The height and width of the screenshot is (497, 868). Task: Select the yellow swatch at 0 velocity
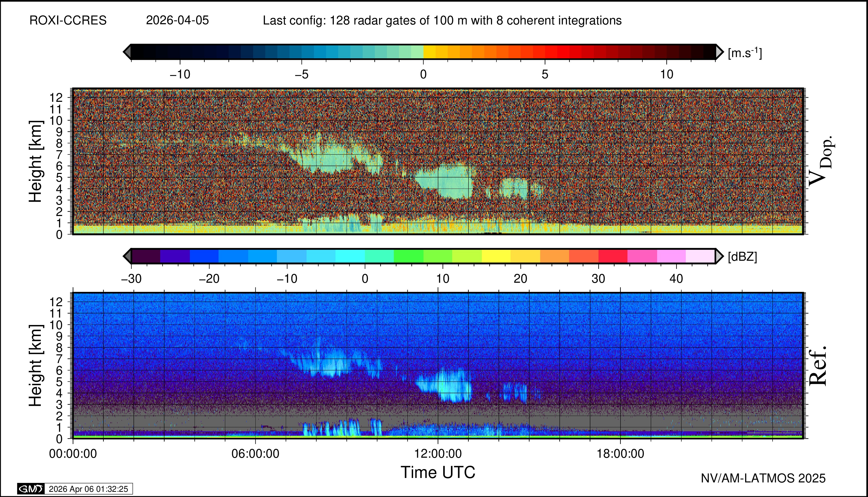(x=430, y=52)
